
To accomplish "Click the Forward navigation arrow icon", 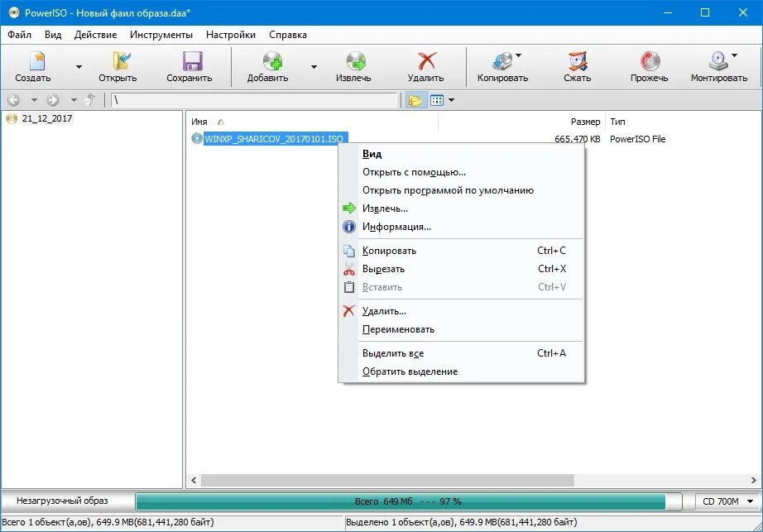I will [53, 100].
